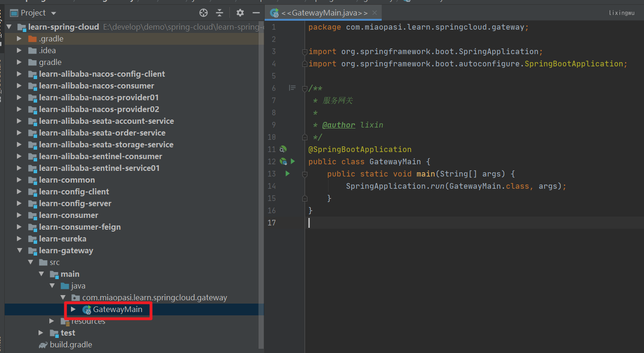Expand the GatewayMain class node
644x353 pixels.
click(73, 309)
